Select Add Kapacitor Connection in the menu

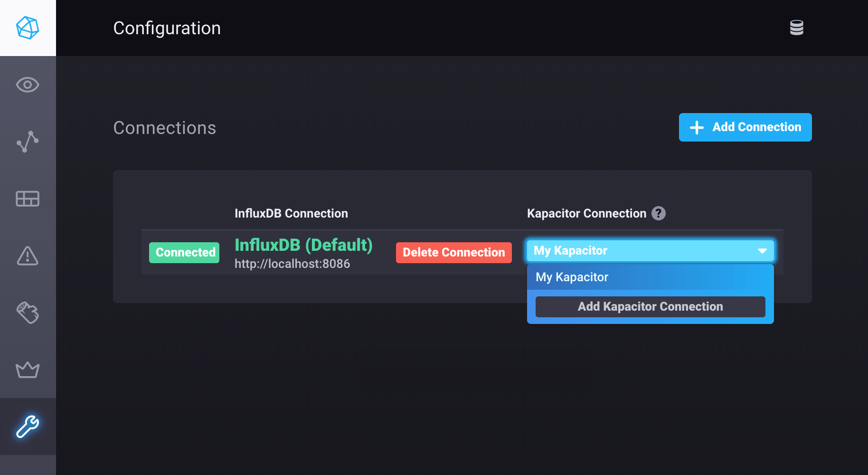coord(650,307)
